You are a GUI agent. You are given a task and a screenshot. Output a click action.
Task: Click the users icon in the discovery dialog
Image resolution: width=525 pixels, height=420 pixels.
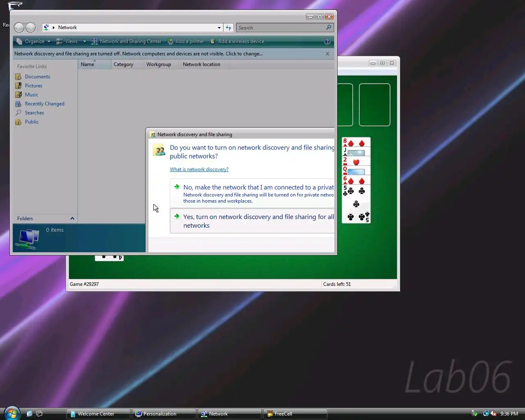pyautogui.click(x=159, y=150)
